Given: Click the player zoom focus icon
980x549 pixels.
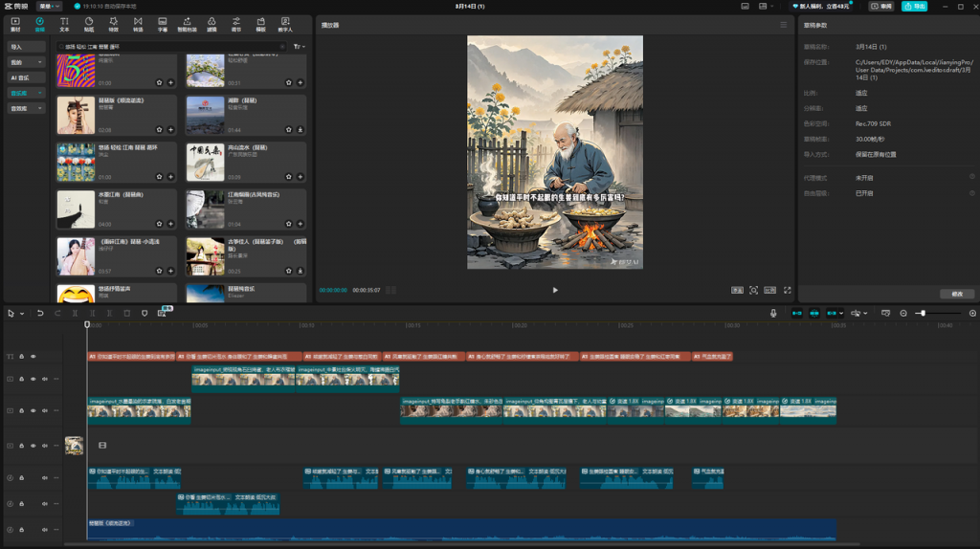Looking at the screenshot, I should 754,290.
